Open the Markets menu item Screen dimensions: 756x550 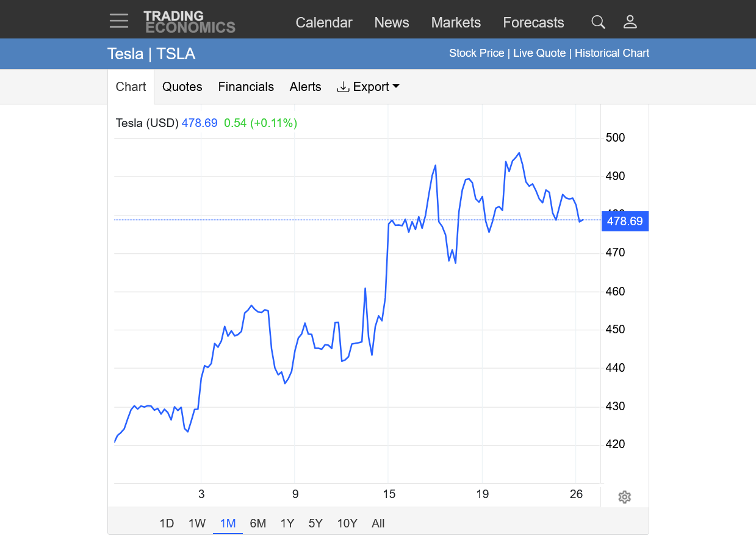456,23
